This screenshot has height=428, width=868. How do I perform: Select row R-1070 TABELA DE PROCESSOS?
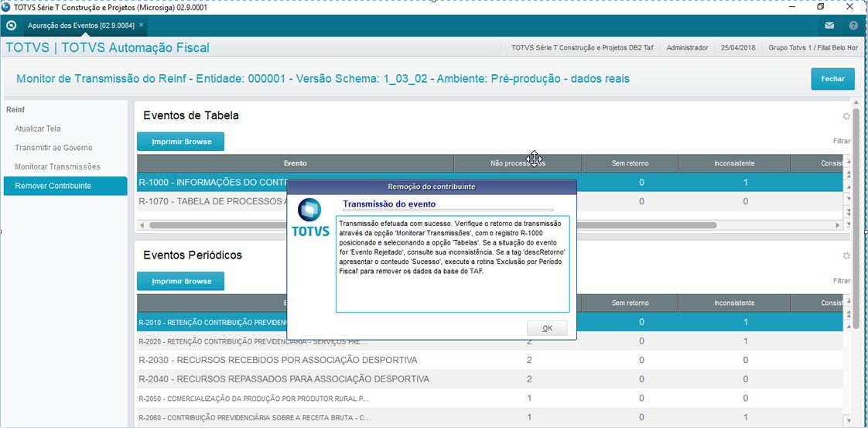click(x=490, y=201)
